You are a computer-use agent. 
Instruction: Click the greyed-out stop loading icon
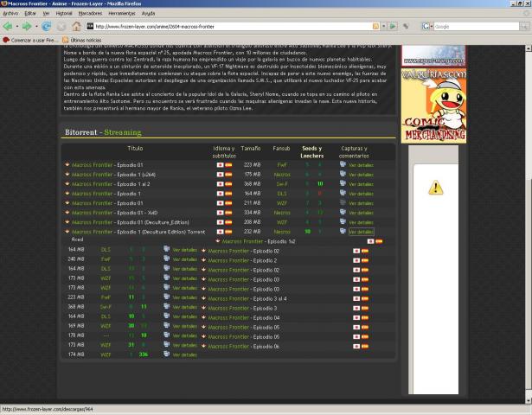pos(61,26)
